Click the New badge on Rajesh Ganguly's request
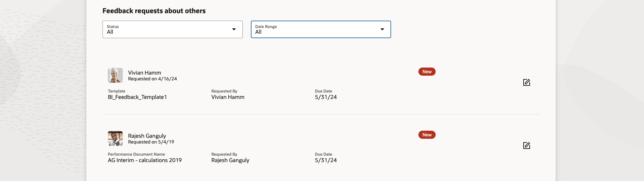The image size is (644, 181). 427,135
